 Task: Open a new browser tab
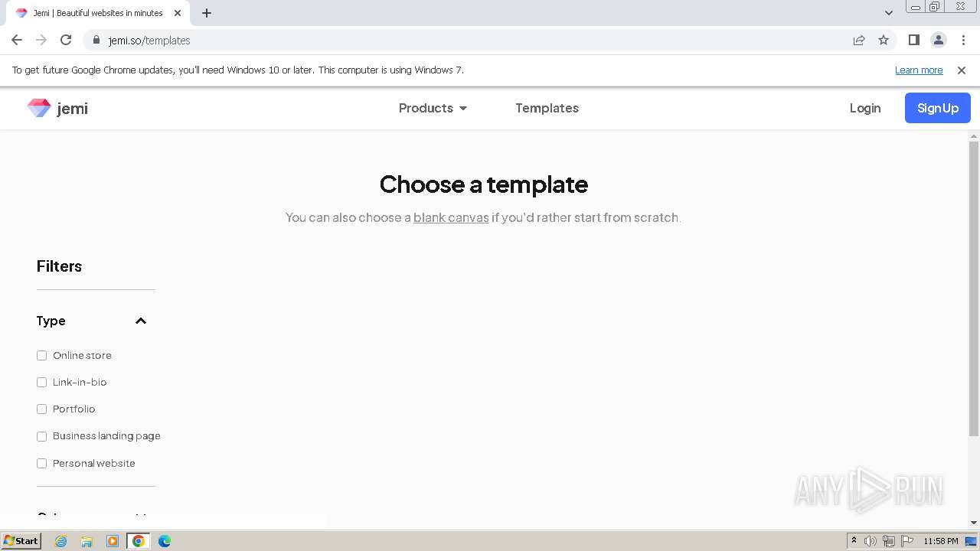[x=207, y=13]
